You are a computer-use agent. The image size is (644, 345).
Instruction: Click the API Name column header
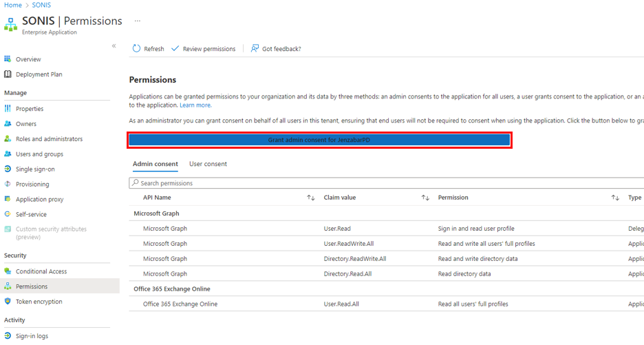point(157,198)
